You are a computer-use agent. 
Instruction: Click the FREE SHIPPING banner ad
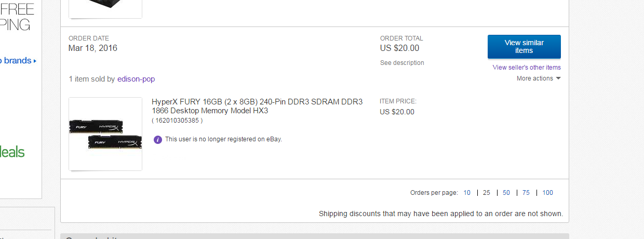pyautogui.click(x=17, y=17)
